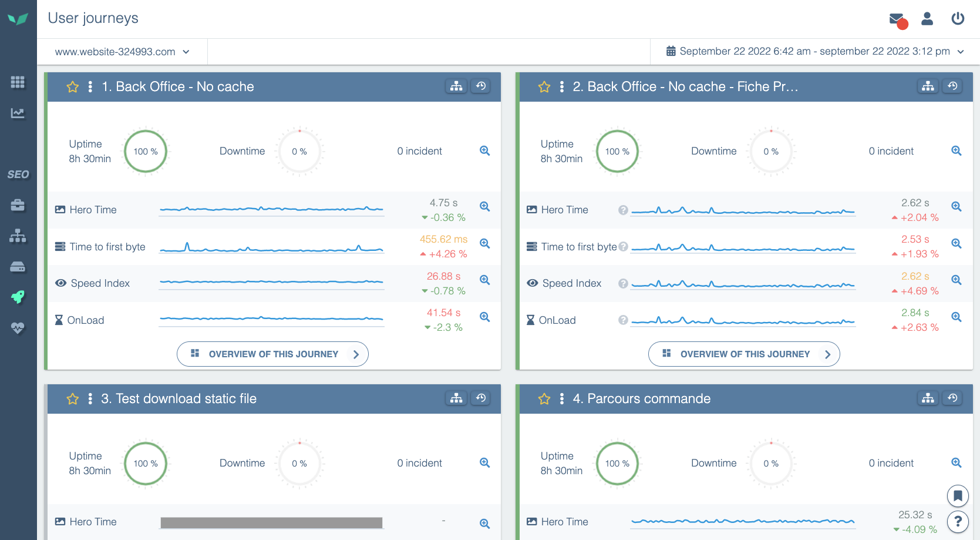Open the three-dot menu for journey 2
The image size is (980, 540).
pyautogui.click(x=562, y=87)
